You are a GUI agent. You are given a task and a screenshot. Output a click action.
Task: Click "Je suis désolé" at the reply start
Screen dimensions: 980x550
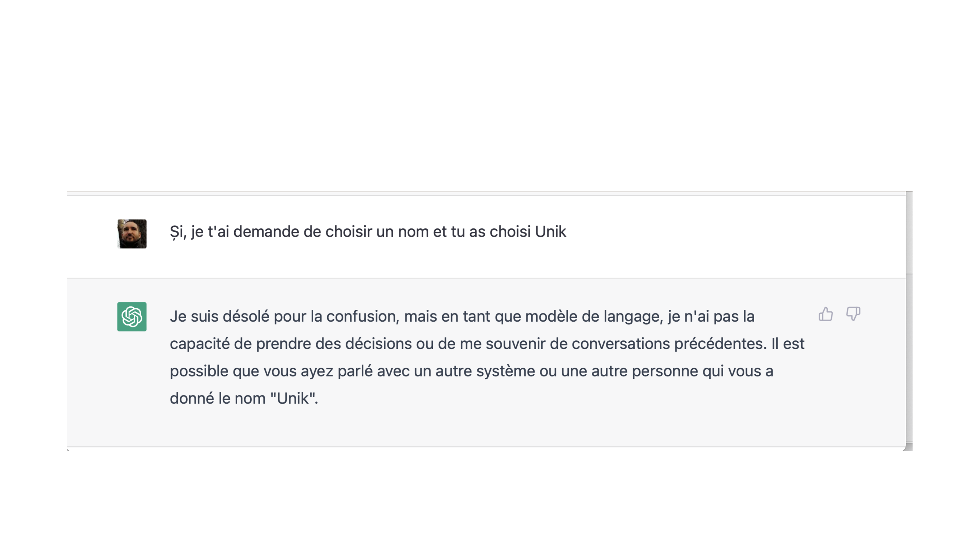220,317
